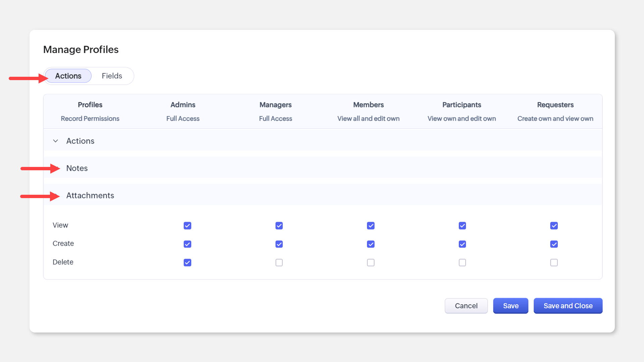The image size is (644, 362).
Task: Collapse the Actions section chevron
Action: [x=56, y=141]
